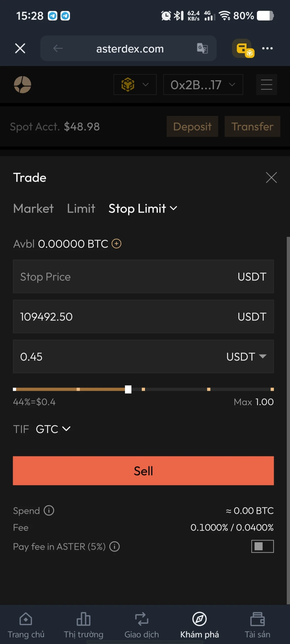Viewport: 290px width, 644px height.
Task: Open Tài sản wallet tab
Action: coord(258,625)
